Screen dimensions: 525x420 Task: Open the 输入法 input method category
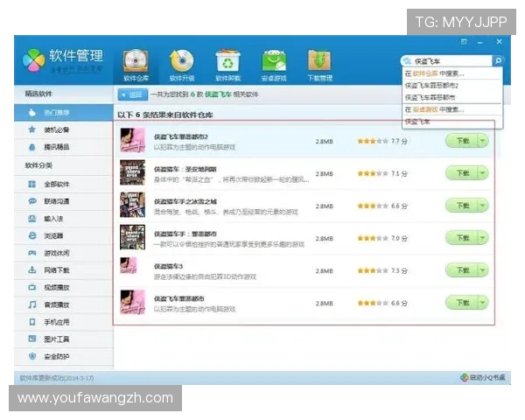pos(64,219)
